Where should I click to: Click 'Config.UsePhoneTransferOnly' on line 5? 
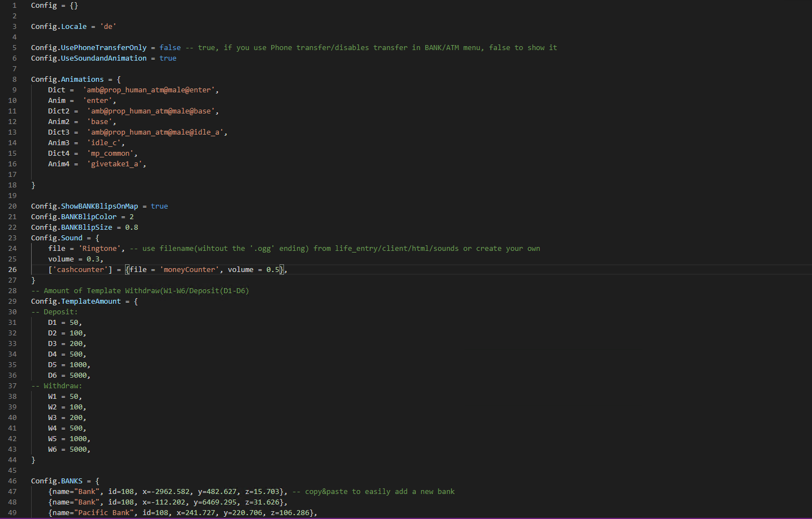(x=89, y=48)
